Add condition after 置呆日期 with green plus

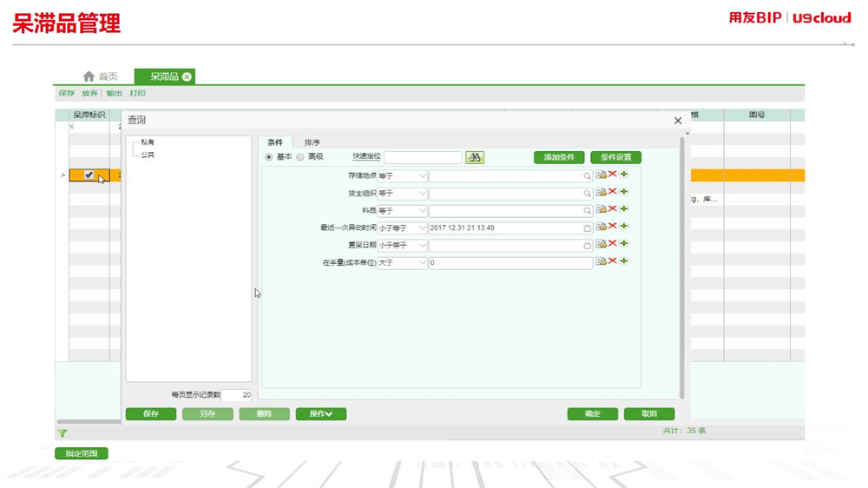coord(624,244)
